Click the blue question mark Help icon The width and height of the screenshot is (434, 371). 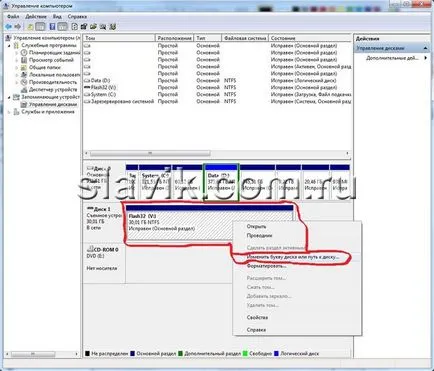click(52, 27)
